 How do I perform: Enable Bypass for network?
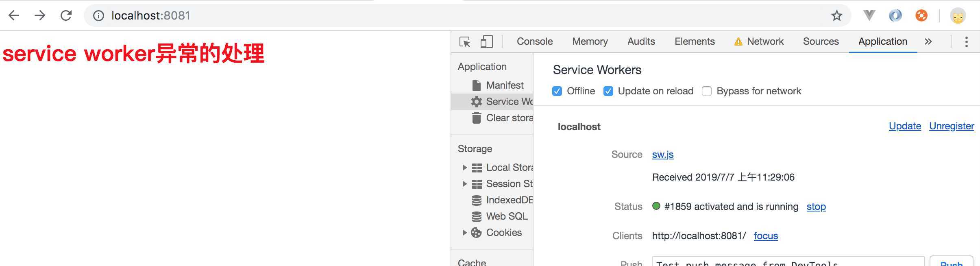click(707, 91)
